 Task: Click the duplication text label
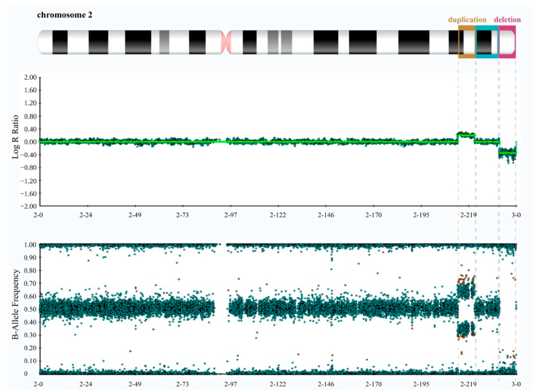468,20
